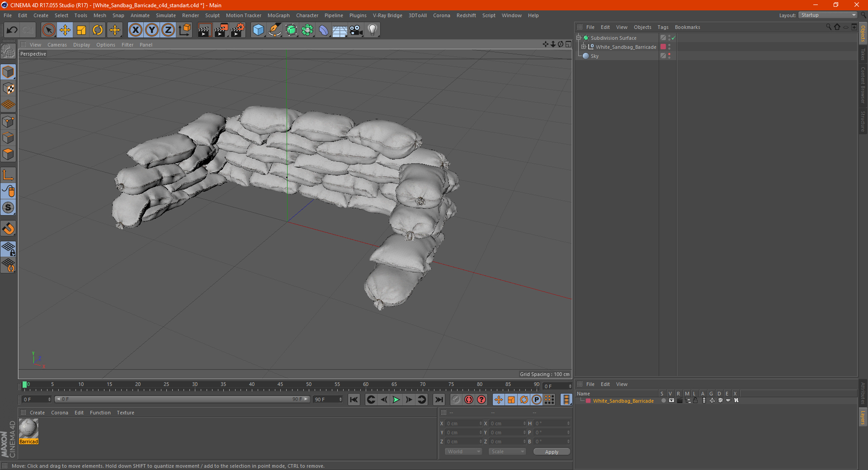
Task: Toggle layer visibility eye for White_Sandbag_Barricade
Action: tap(671, 400)
